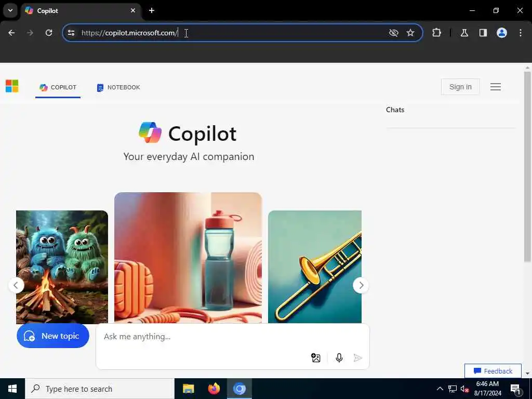
Task: Click the Ask me anything input
Action: (232, 337)
